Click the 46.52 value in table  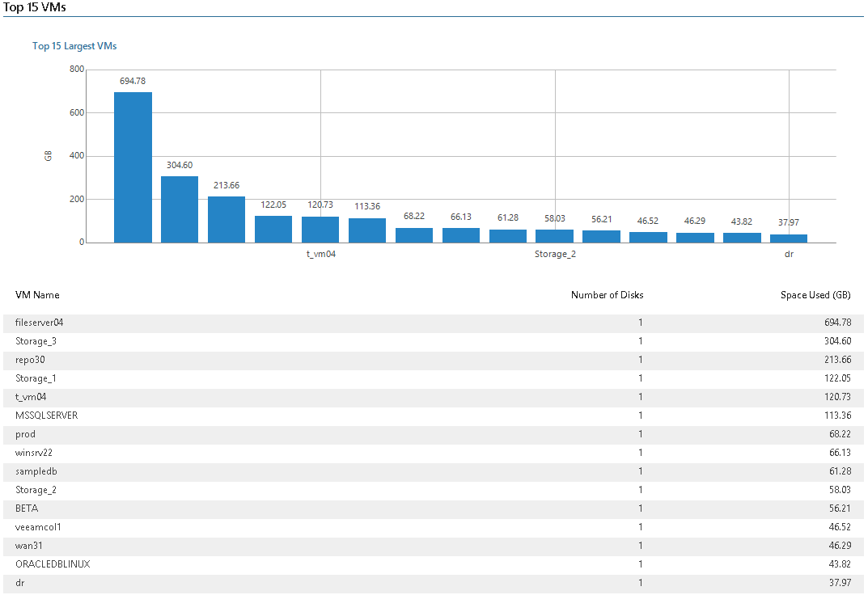coord(840,527)
